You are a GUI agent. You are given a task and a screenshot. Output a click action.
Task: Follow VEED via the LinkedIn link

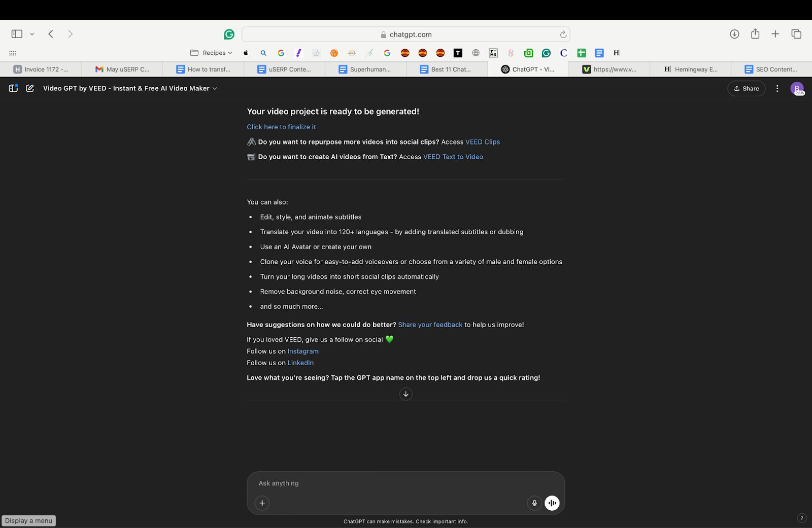tap(300, 363)
